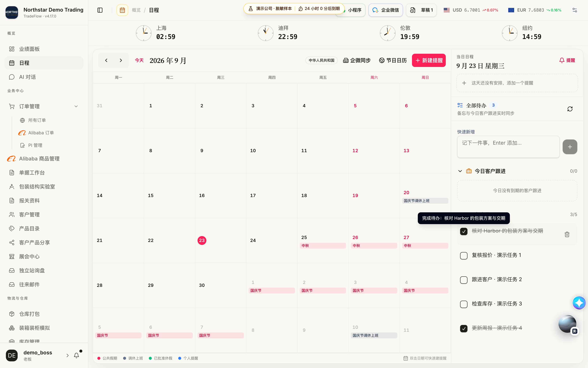Open 节日日历 button

pos(393,60)
